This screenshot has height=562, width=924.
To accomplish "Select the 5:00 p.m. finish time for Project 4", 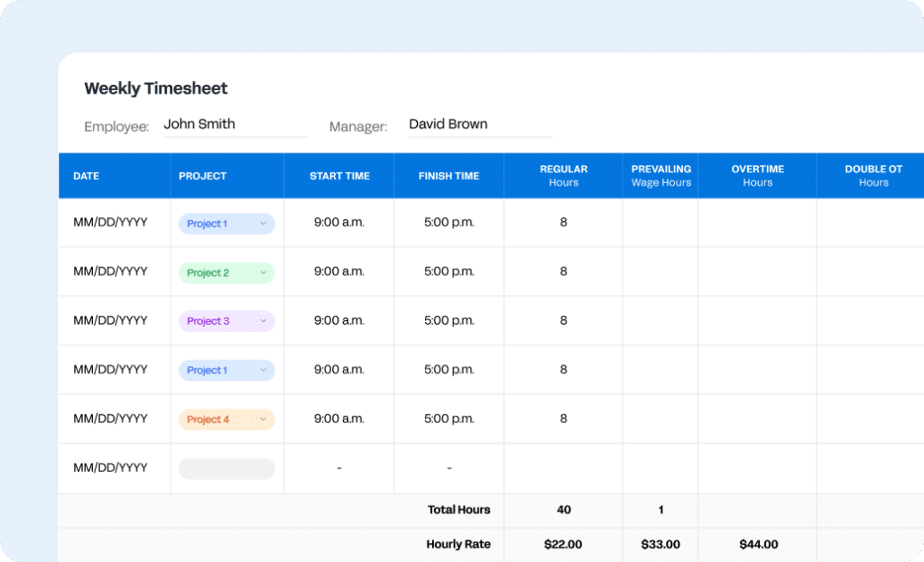I will point(449,419).
